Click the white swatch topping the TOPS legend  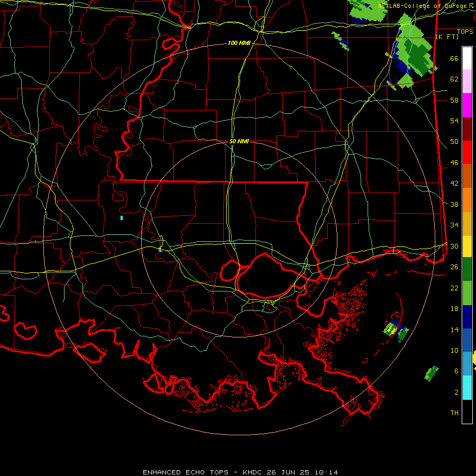[x=467, y=58]
